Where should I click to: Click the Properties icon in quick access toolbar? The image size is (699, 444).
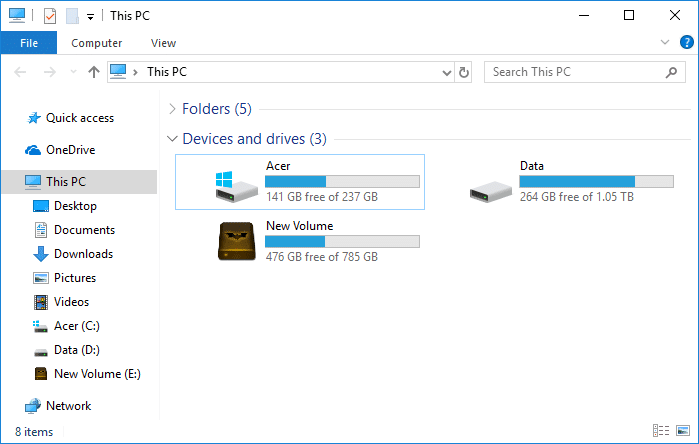[x=50, y=16]
